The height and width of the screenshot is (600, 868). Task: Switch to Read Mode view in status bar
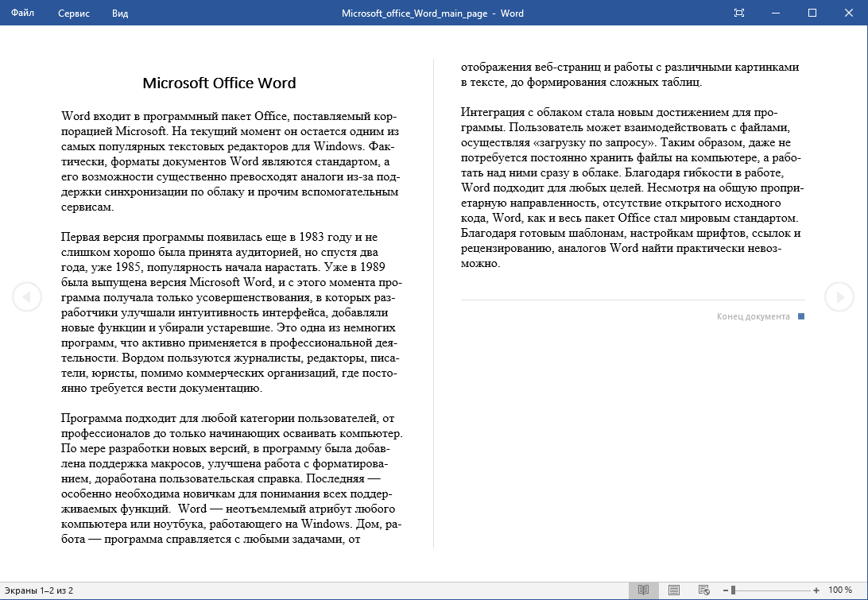coord(643,590)
